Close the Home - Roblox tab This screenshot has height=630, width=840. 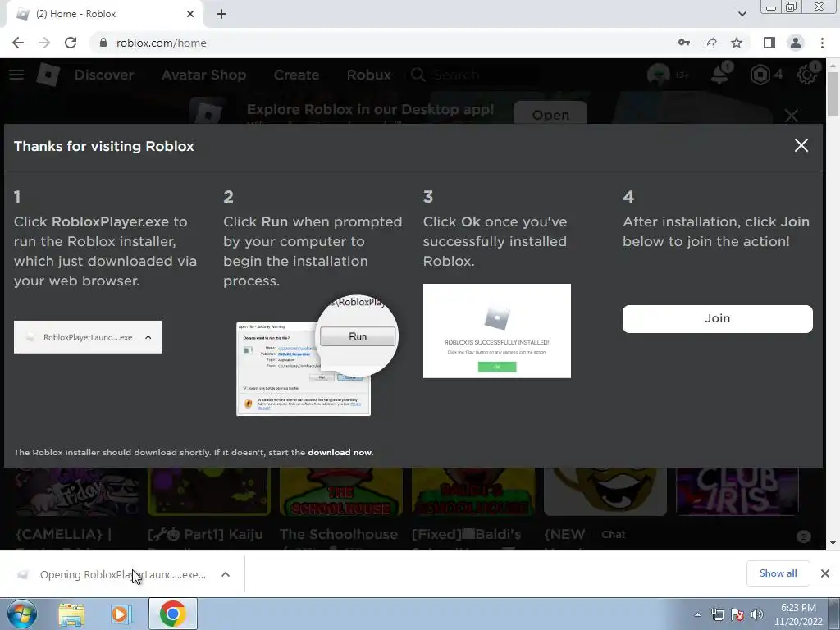click(x=190, y=14)
